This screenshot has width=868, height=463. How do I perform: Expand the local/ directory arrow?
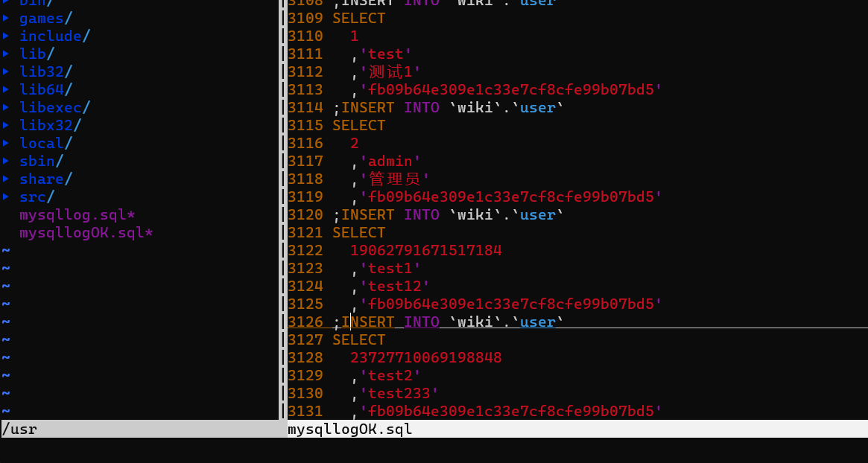[5, 143]
